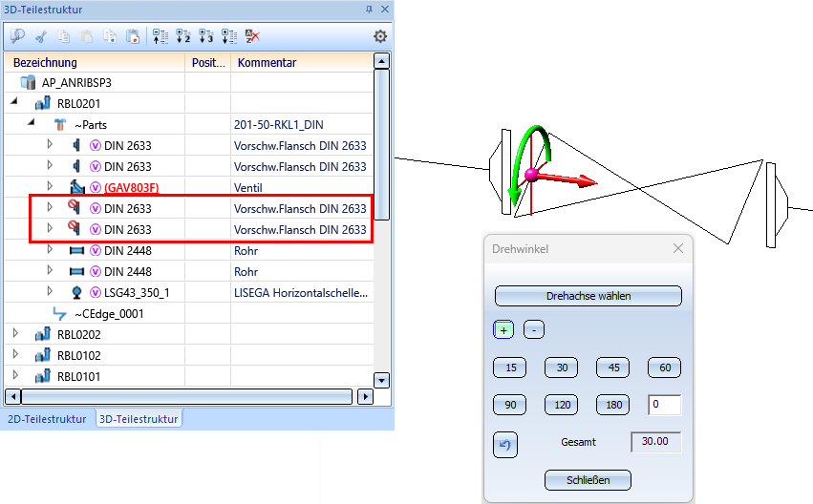
Task: Expand the LSG43_350_1 node
Action: point(50,291)
